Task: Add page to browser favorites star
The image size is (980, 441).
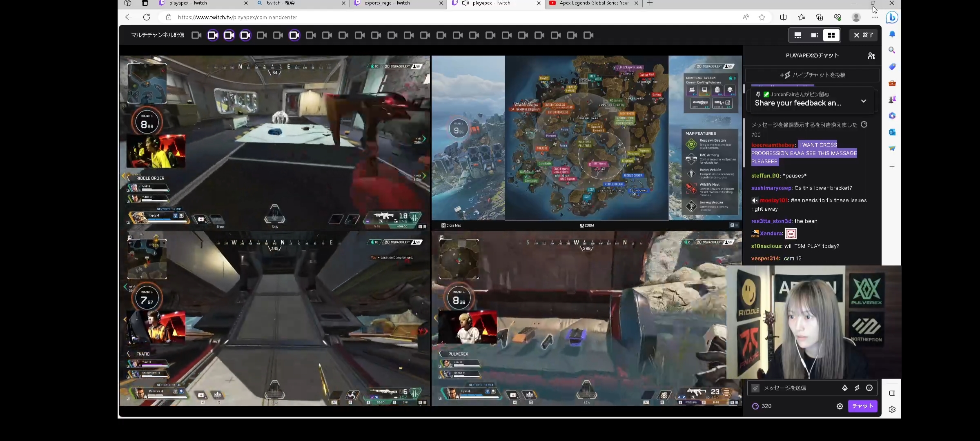Action: (762, 17)
